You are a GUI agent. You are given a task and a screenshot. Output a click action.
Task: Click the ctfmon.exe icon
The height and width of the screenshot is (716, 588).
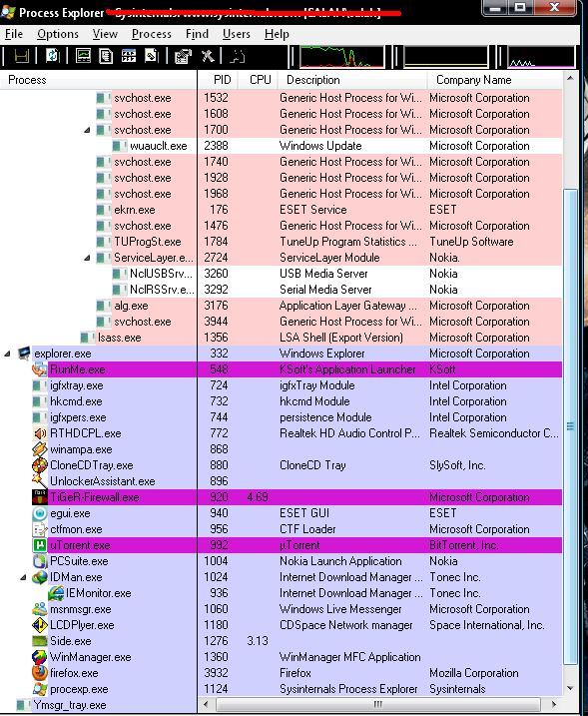pos(40,529)
